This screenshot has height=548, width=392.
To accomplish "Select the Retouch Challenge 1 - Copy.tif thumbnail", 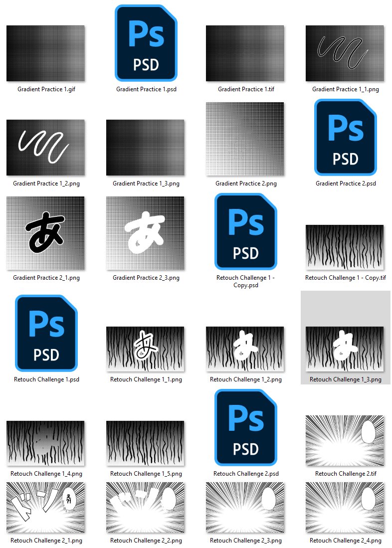I will click(345, 247).
